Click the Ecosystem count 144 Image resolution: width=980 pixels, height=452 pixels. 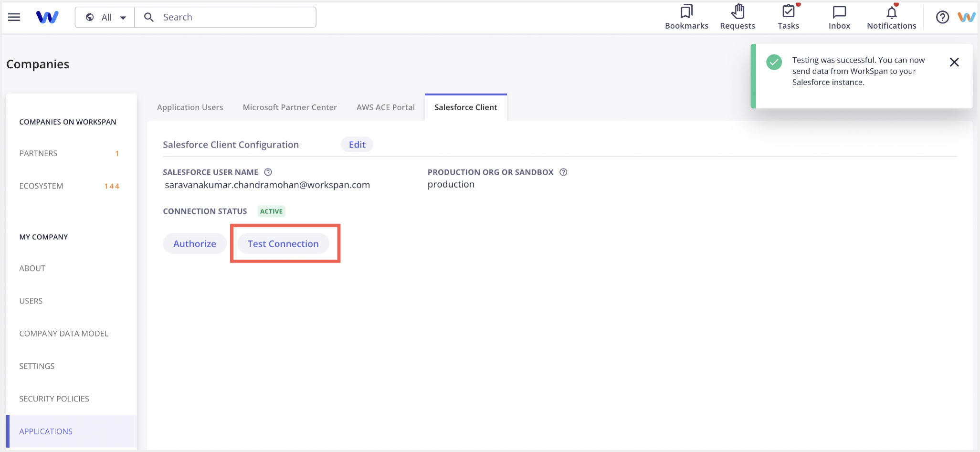112,186
